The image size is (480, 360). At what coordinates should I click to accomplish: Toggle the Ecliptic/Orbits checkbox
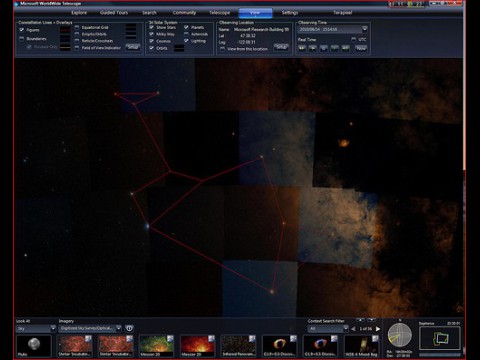coord(77,34)
